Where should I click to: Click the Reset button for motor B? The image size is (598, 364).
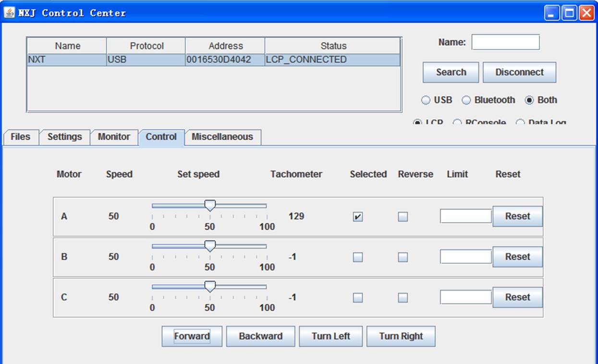pyautogui.click(x=518, y=257)
